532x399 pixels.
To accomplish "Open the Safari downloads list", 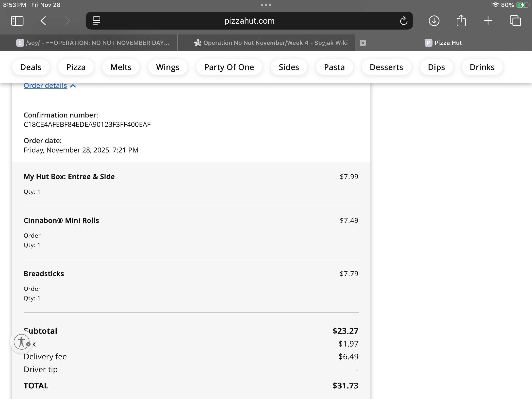I will (x=434, y=21).
